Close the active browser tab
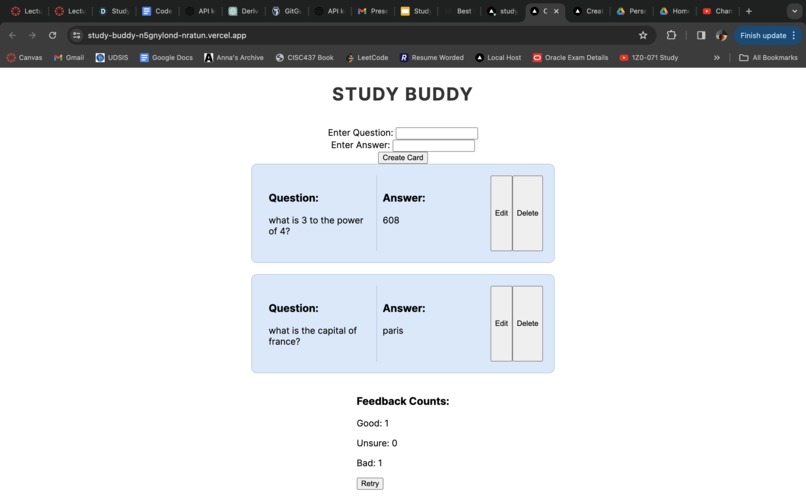The width and height of the screenshot is (806, 504). coord(556,11)
